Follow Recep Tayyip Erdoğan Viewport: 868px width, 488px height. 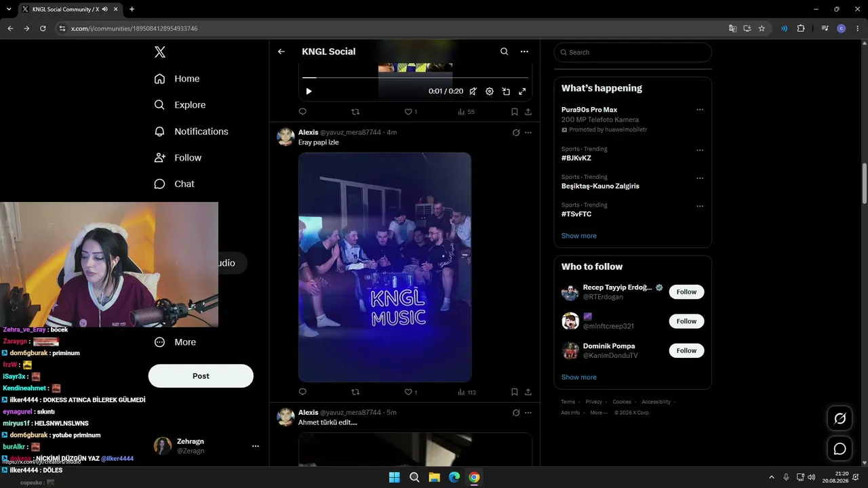(686, 292)
